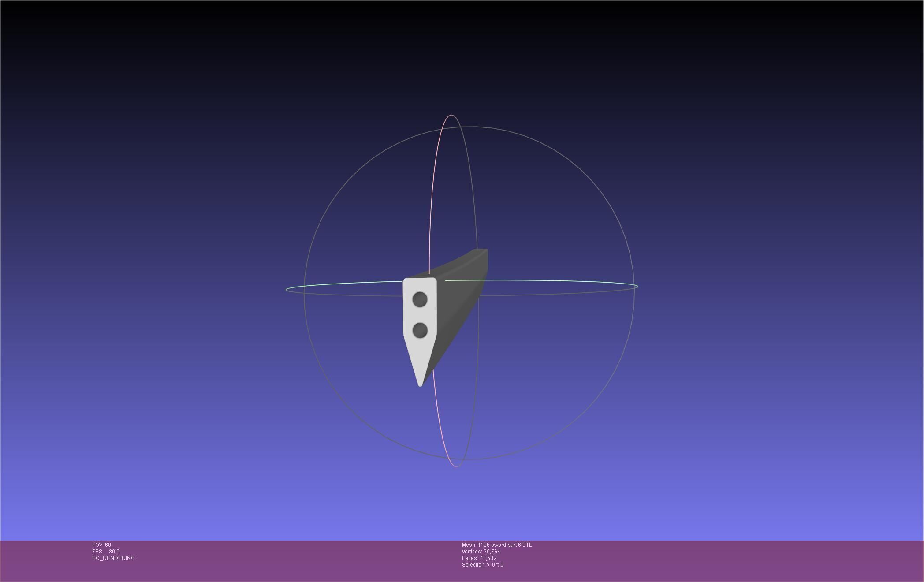Viewport: 924px width, 582px height.
Task: Click the lower hole on the front face
Action: [420, 330]
